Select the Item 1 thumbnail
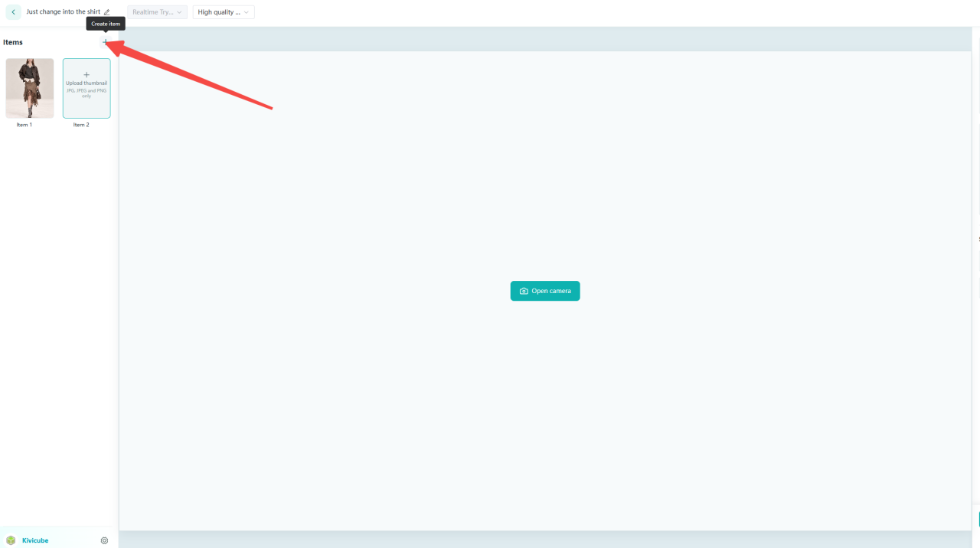 pos(30,88)
